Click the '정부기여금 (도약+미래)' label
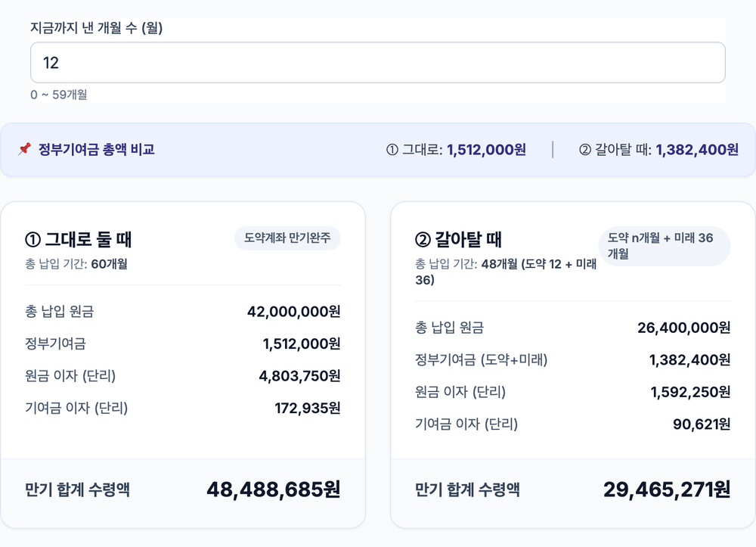This screenshot has width=756, height=547. (x=481, y=360)
